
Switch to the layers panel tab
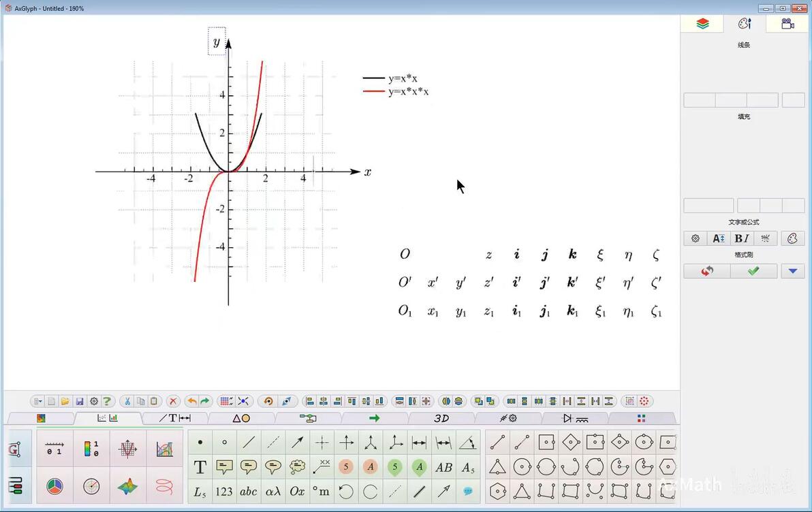702,24
